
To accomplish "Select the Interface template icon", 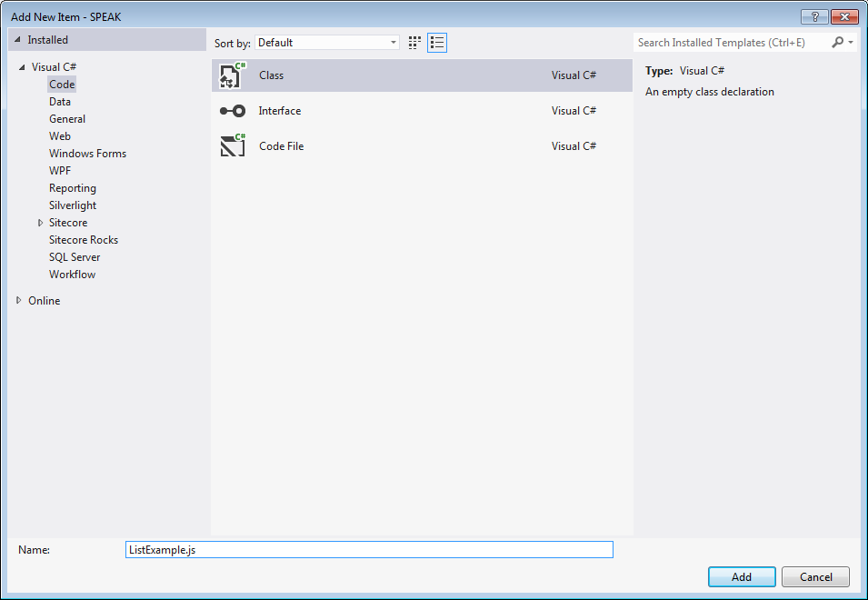I will (x=233, y=111).
